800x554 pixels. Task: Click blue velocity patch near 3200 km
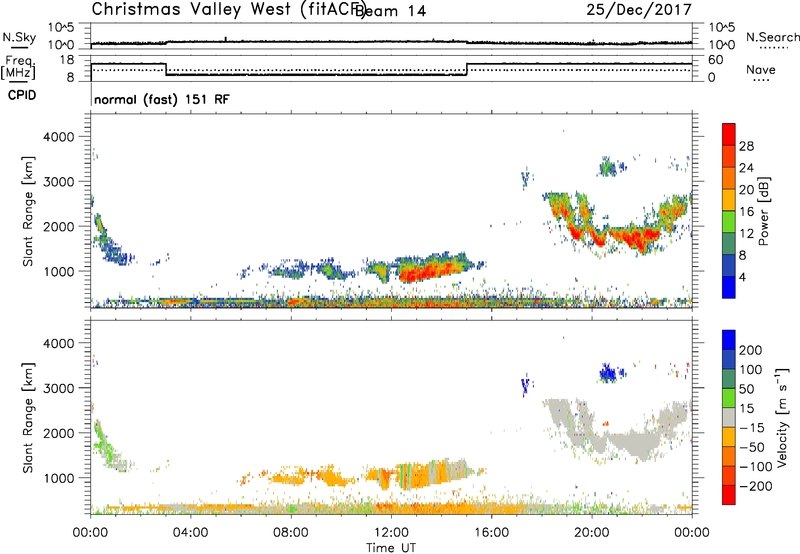[607, 374]
